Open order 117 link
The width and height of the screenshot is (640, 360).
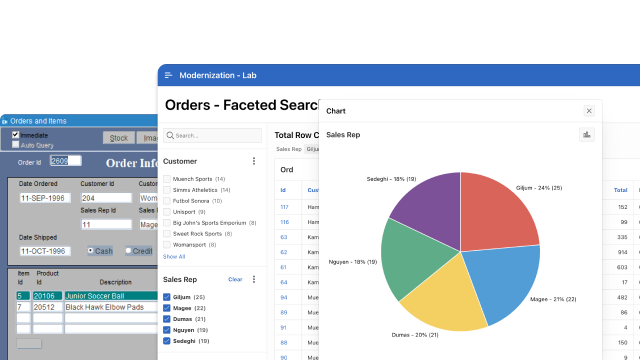(x=284, y=207)
